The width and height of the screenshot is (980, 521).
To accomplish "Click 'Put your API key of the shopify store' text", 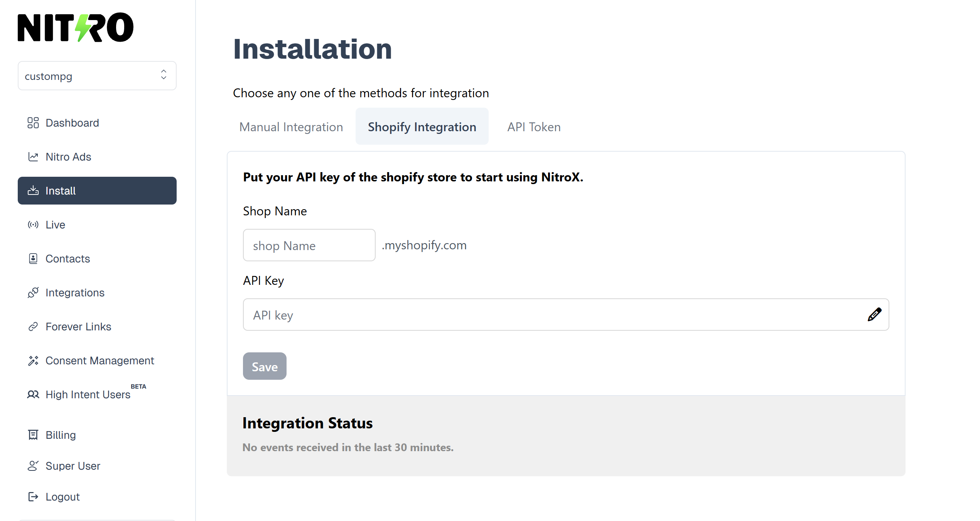I will [413, 177].
